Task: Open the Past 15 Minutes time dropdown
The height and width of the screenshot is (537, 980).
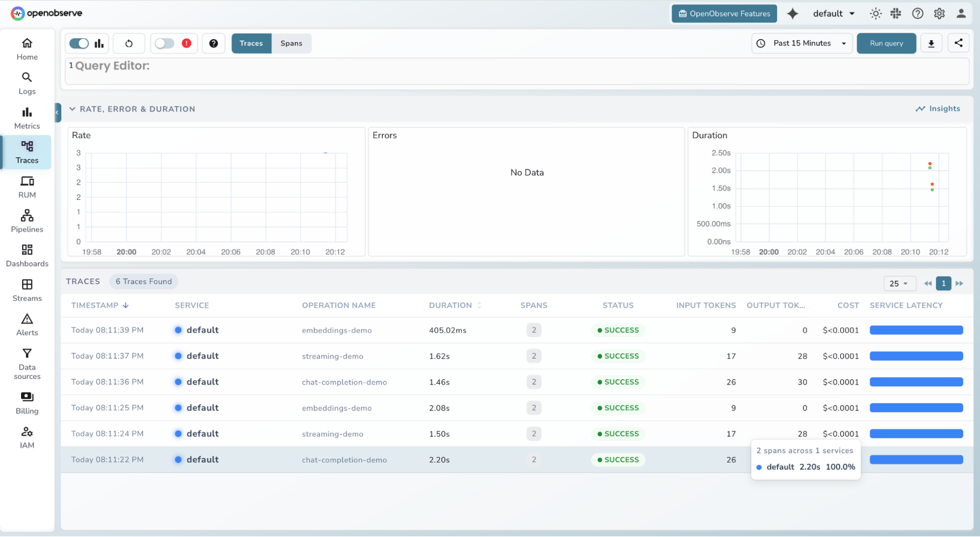Action: (802, 44)
